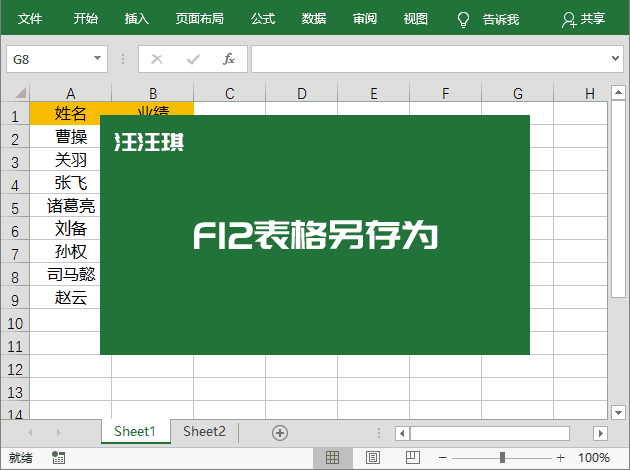This screenshot has width=630, height=470.
Task: Select column E header
Action: (x=374, y=94)
